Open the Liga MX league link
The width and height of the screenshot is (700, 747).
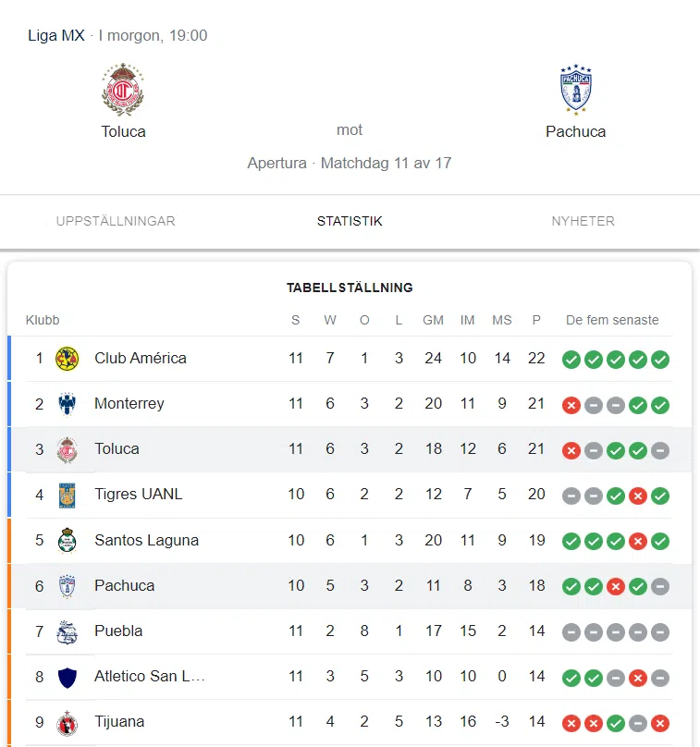click(55, 36)
